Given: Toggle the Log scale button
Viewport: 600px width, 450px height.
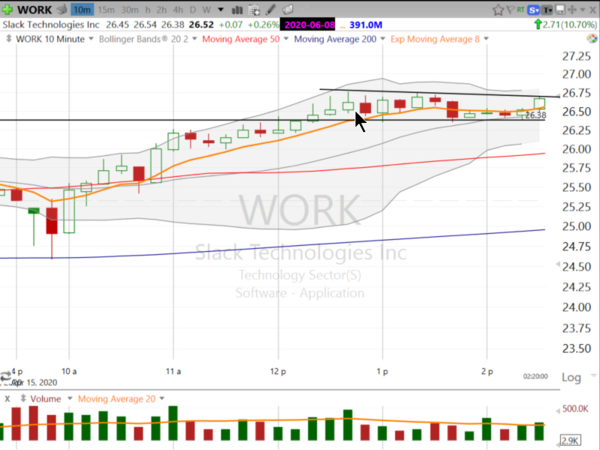Looking at the screenshot, I should pos(571,378).
